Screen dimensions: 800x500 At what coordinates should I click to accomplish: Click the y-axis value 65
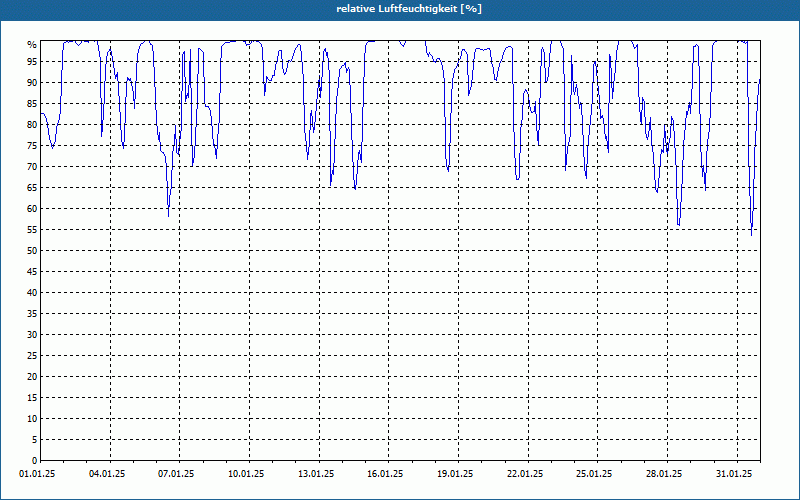[x=32, y=188]
